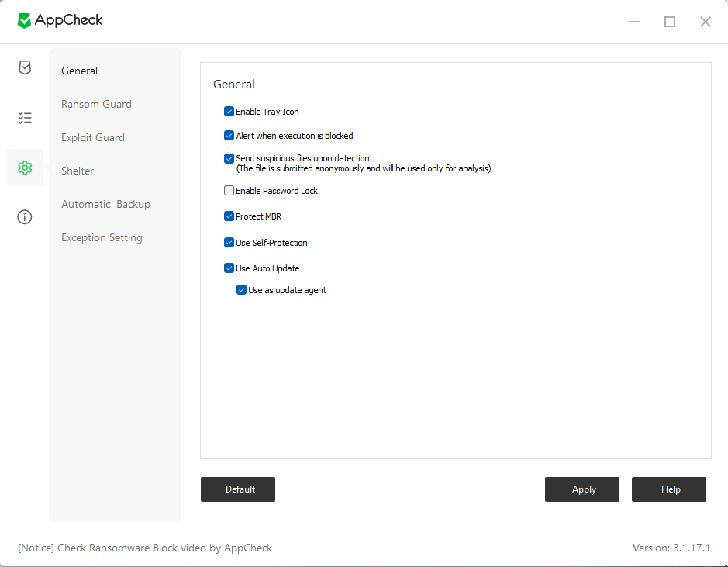728x567 pixels.
Task: Uncheck the Protect MBR option
Action: [229, 216]
